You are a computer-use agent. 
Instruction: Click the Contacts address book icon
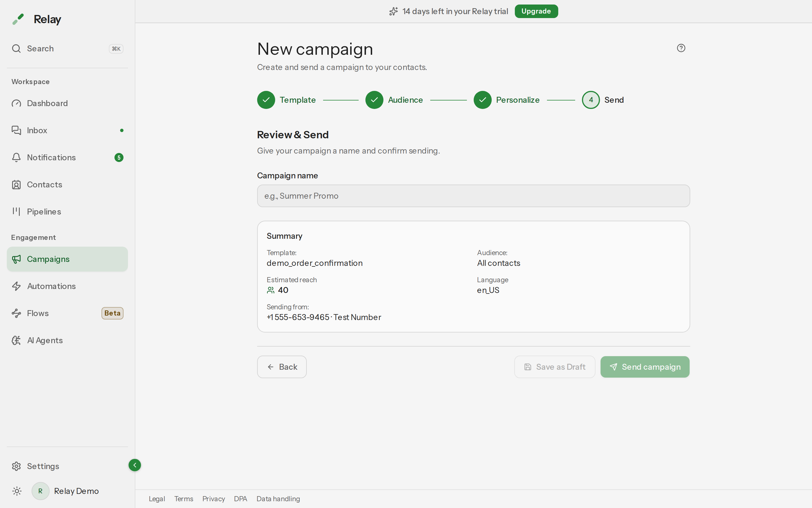pyautogui.click(x=16, y=185)
